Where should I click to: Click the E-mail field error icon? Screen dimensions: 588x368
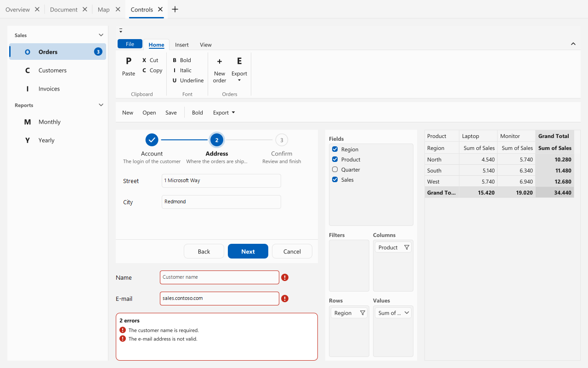click(x=285, y=299)
